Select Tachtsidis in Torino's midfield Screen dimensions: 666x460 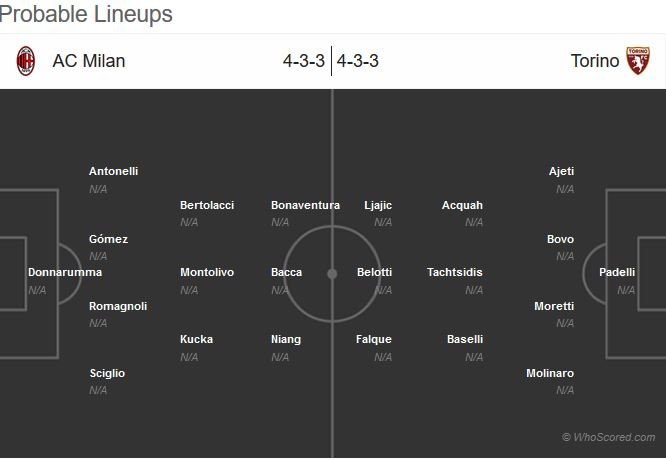point(454,272)
